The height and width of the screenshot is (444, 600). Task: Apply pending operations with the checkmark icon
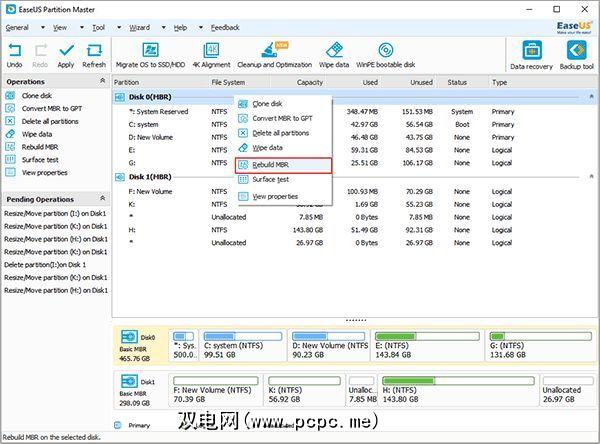66,54
